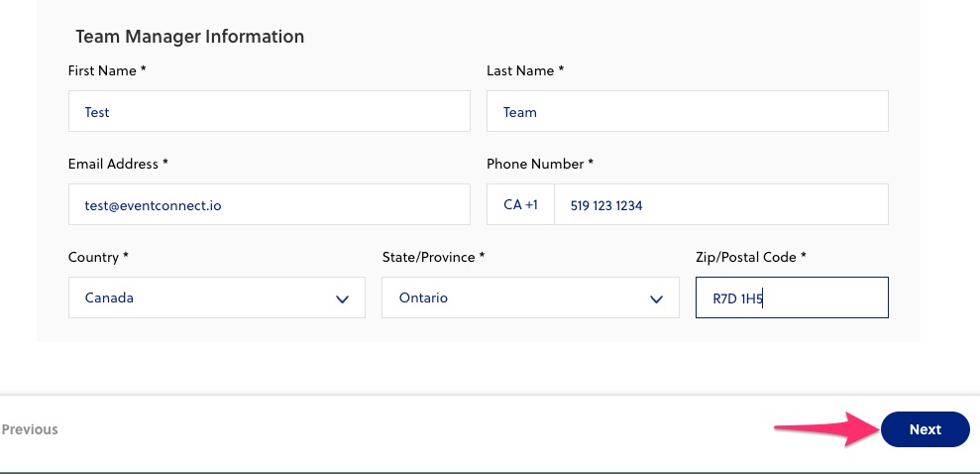Screen dimensions: 980x474
Task: Click the "Phone Number *" label
Action: 540,164
